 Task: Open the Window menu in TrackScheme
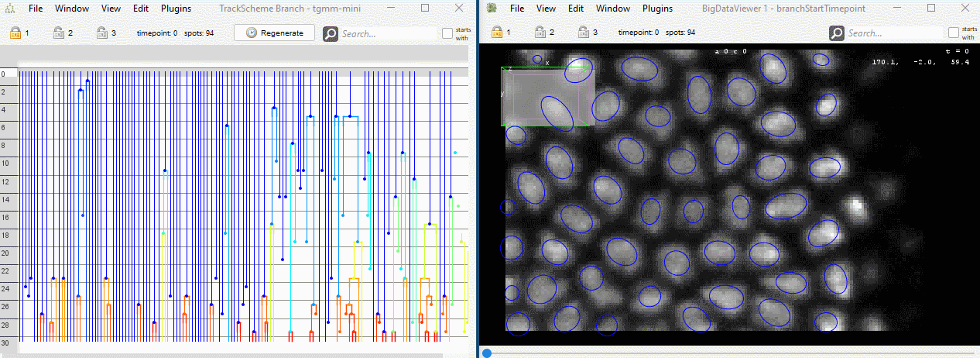click(71, 9)
